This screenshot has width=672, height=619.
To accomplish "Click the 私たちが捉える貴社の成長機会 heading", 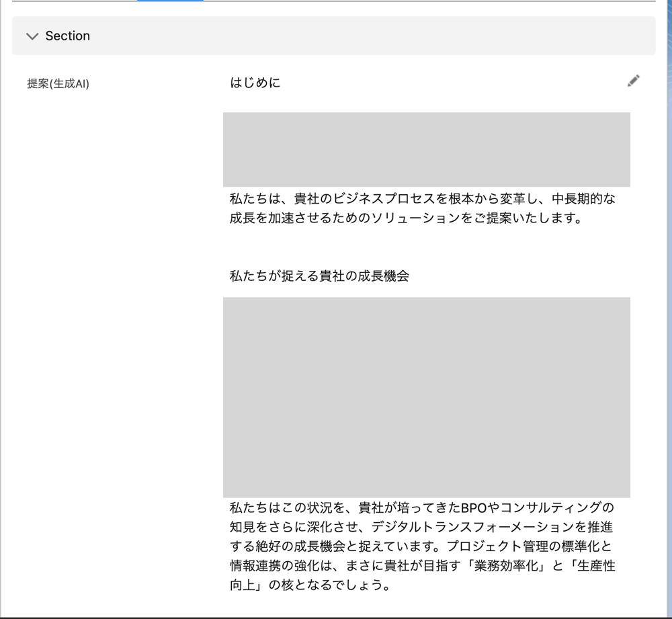I will (319, 276).
